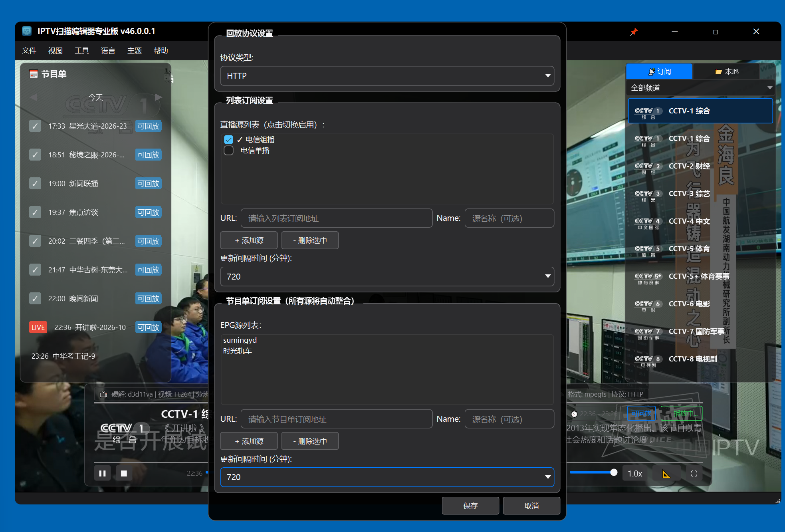Click the CCTV-8 电视剧 channel logo

tap(648, 361)
